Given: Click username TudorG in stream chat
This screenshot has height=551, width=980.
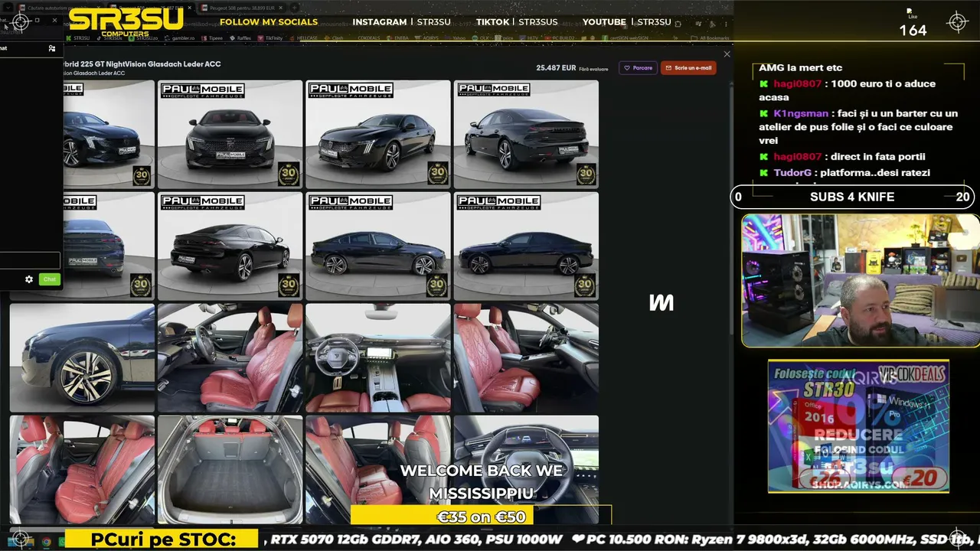Looking at the screenshot, I should (x=792, y=173).
